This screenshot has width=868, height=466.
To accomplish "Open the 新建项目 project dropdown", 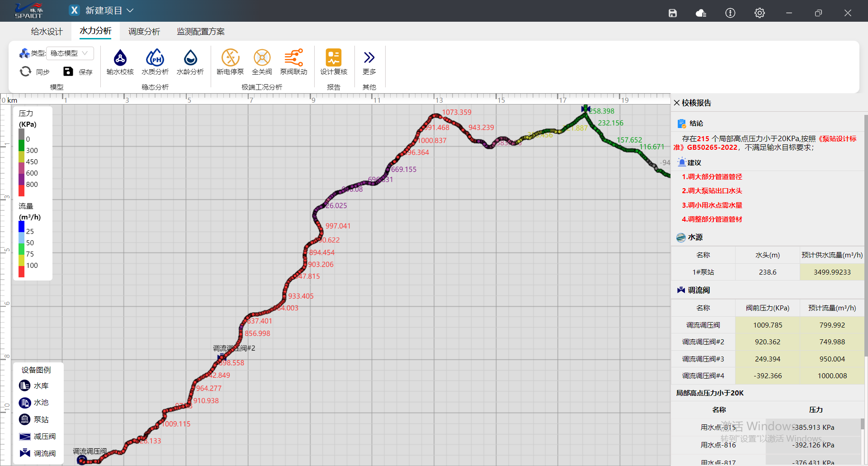I will [130, 10].
